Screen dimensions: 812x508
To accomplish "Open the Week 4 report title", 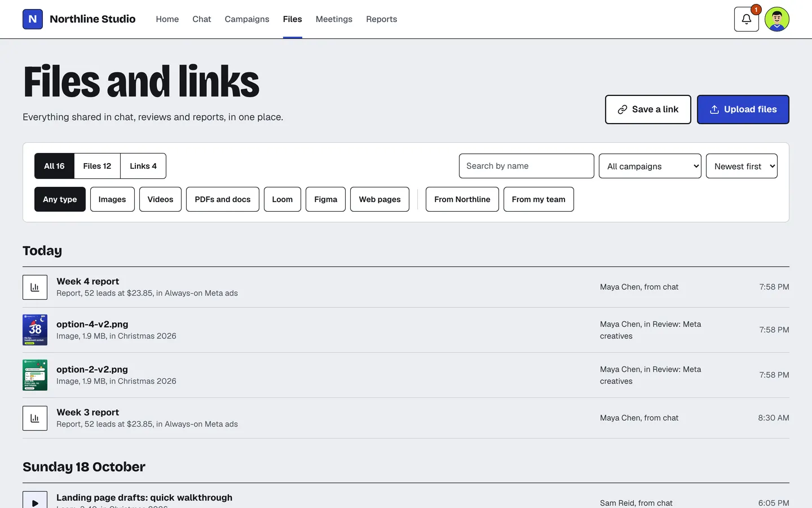I will (88, 282).
